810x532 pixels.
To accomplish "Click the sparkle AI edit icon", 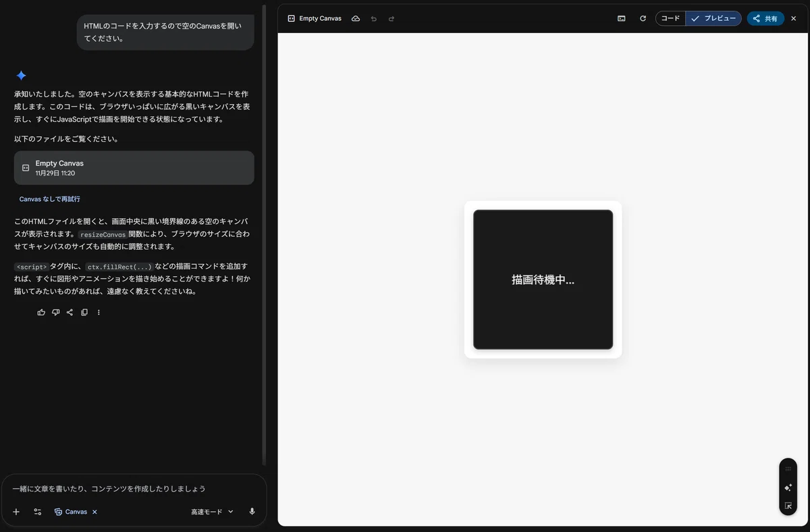I will pyautogui.click(x=788, y=487).
